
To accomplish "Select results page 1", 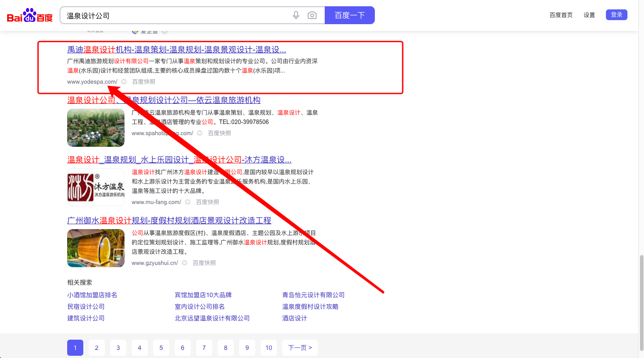I will tap(75, 348).
